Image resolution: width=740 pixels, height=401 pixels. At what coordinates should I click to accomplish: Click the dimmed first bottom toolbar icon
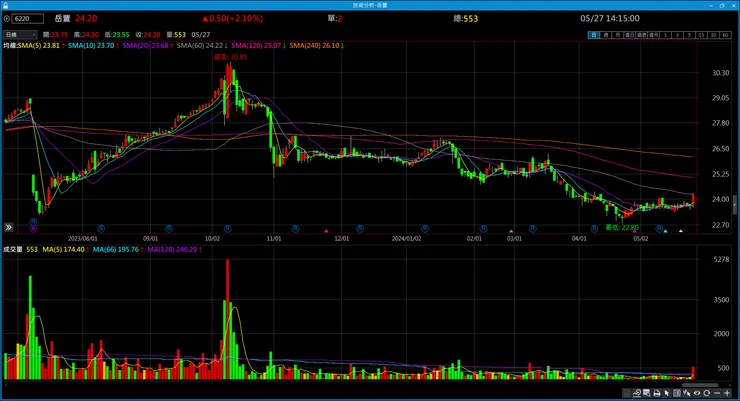626,393
